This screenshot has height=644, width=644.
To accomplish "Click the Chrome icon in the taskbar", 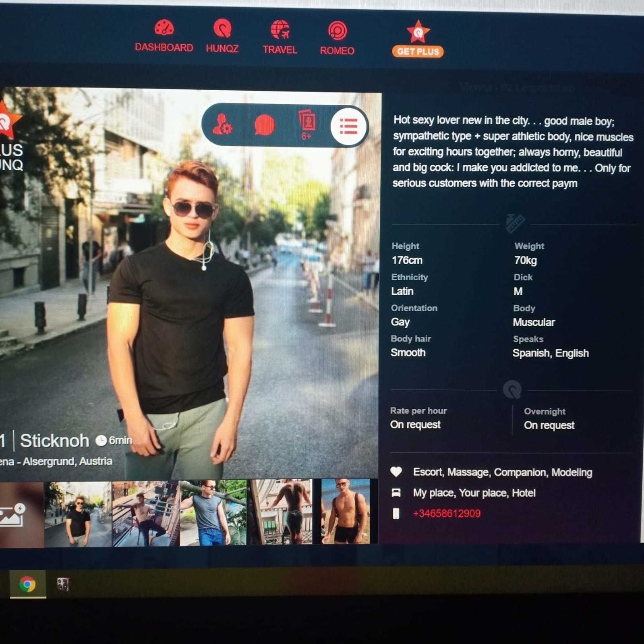I will [x=27, y=584].
